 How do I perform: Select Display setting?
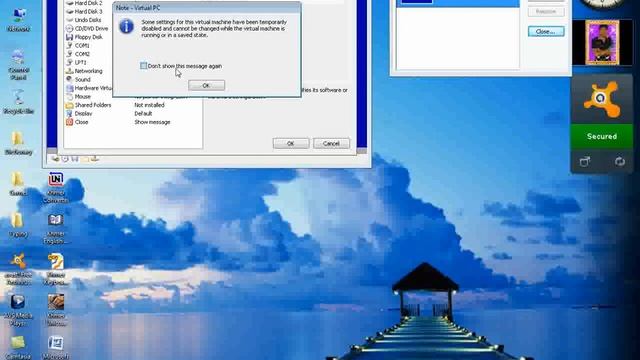(79, 113)
